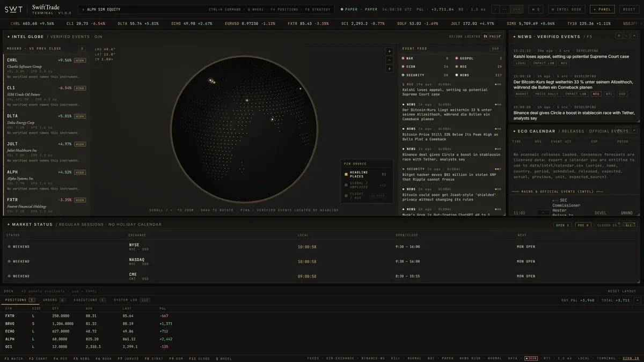Switch to the EXECUTIONS dock tab
Image resolution: width=644 pixels, height=362 pixels.
point(89,300)
